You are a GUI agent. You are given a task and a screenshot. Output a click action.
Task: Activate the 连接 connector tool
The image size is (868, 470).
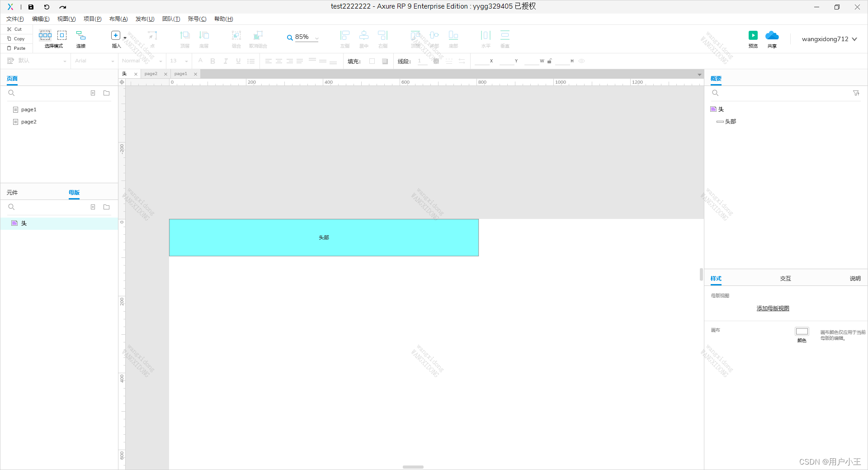81,39
